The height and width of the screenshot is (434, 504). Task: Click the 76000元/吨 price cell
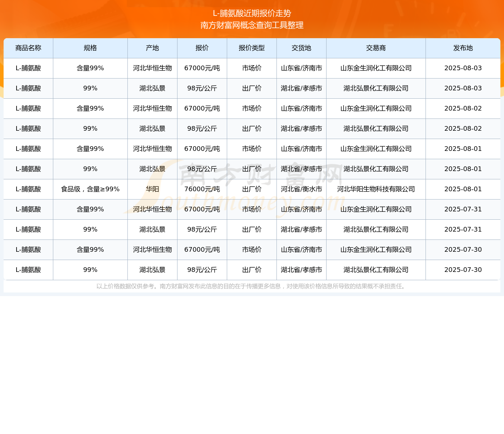click(x=202, y=189)
